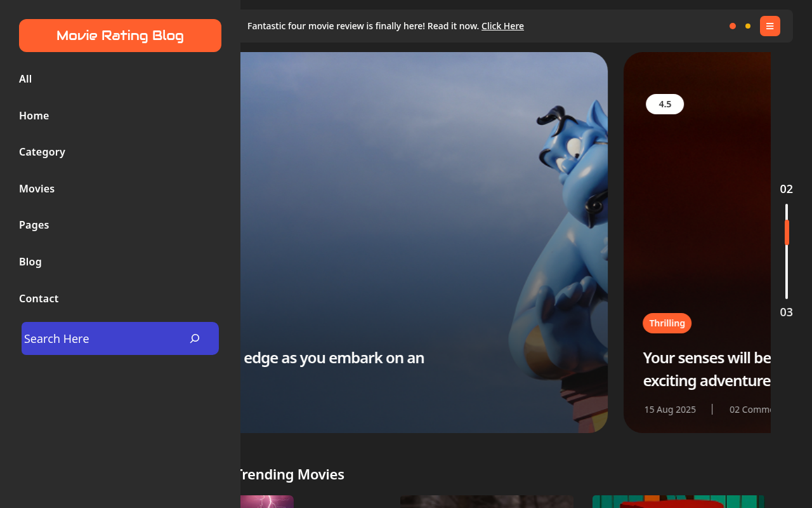This screenshot has width=812, height=508.
Task: Click the 4.5 rating badge
Action: [x=665, y=104]
